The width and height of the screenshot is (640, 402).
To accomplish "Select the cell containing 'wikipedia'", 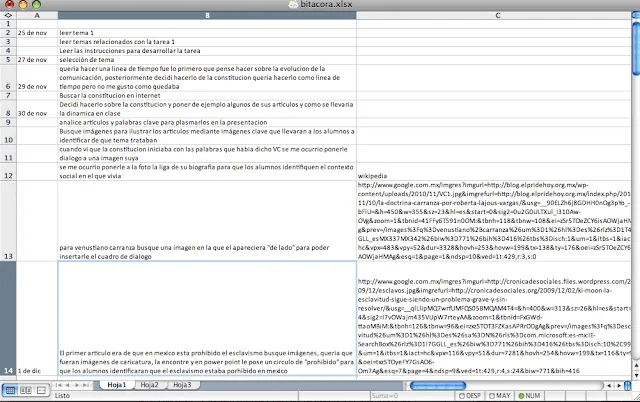I will pyautogui.click(x=497, y=174).
